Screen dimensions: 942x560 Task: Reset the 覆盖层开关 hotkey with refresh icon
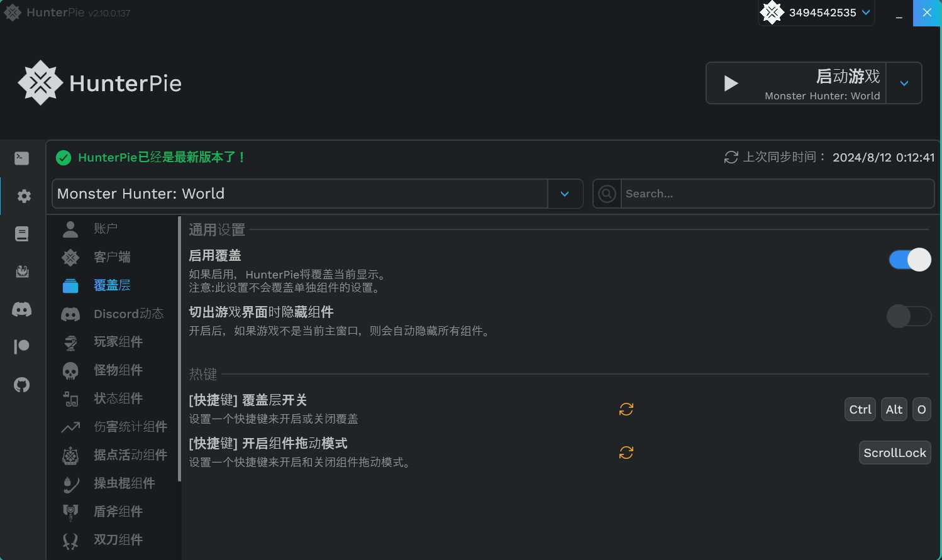coord(626,409)
